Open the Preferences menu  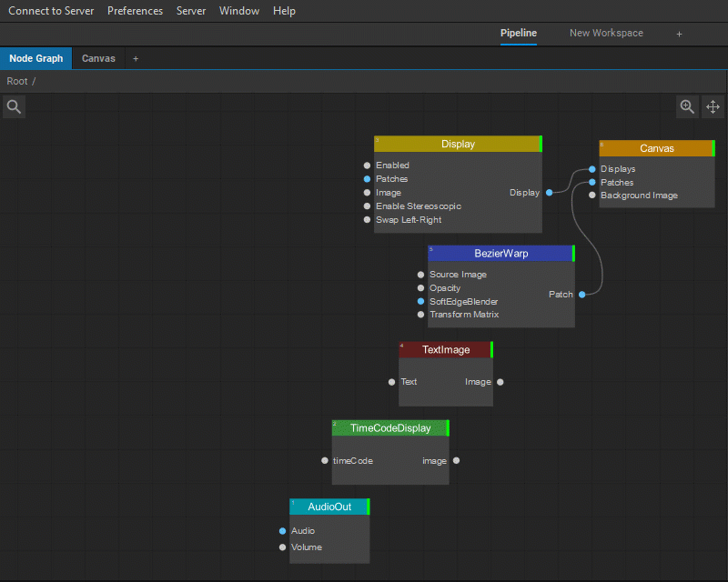tap(135, 11)
